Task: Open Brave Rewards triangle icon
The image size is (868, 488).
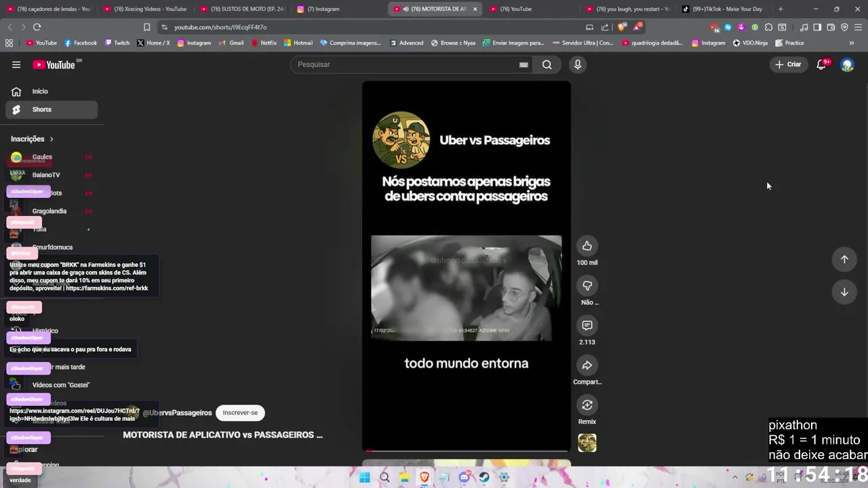Action: click(x=639, y=27)
